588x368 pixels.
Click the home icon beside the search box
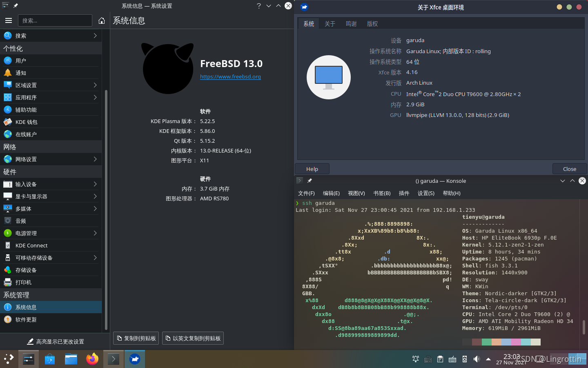pos(102,20)
